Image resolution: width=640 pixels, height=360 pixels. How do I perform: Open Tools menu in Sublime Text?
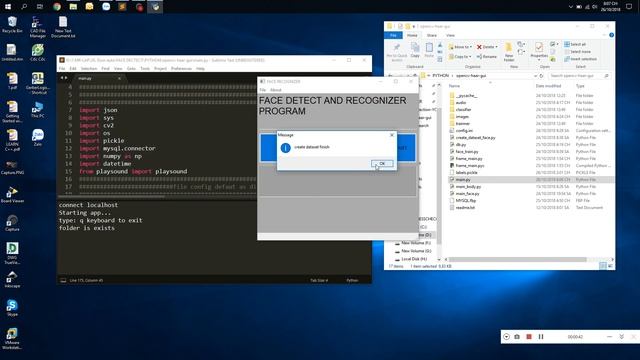tap(145, 69)
